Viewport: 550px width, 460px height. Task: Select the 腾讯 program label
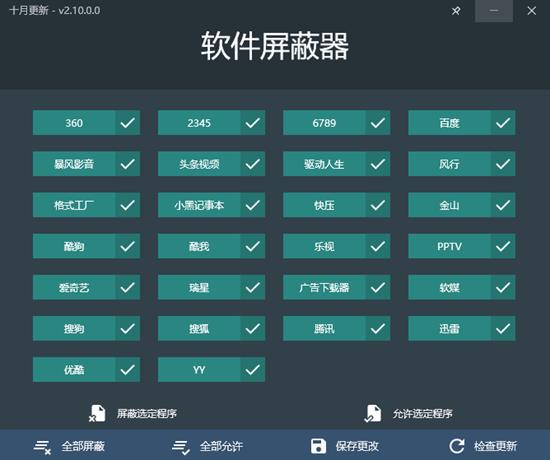pos(324,328)
